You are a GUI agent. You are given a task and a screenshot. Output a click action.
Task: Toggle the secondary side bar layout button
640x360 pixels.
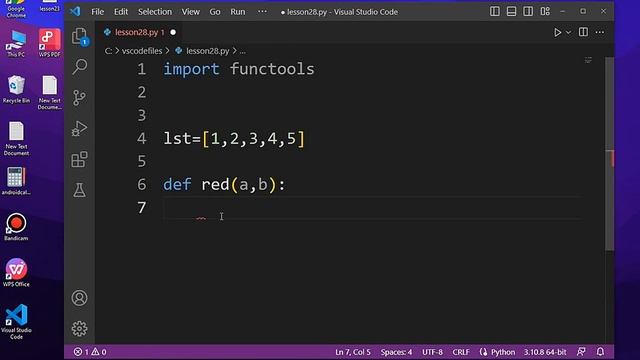(528, 11)
